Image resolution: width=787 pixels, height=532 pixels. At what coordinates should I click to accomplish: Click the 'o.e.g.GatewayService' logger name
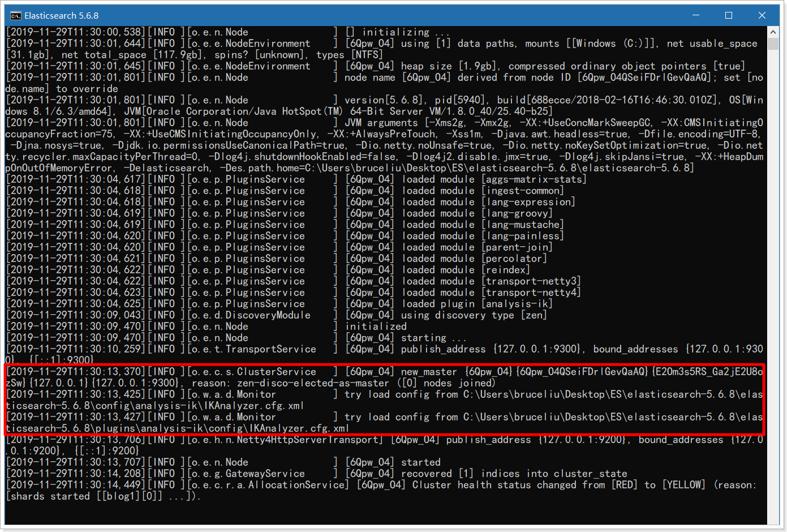pyautogui.click(x=248, y=474)
